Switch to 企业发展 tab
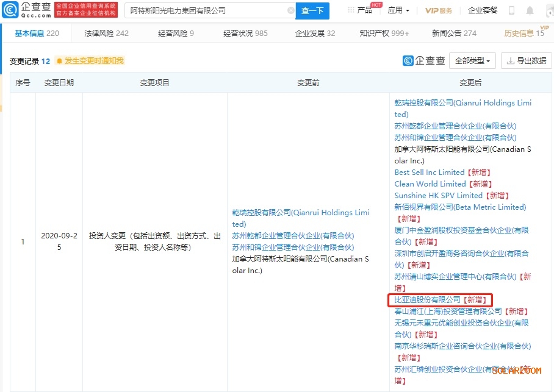The width and height of the screenshot is (554, 392). tap(315, 33)
